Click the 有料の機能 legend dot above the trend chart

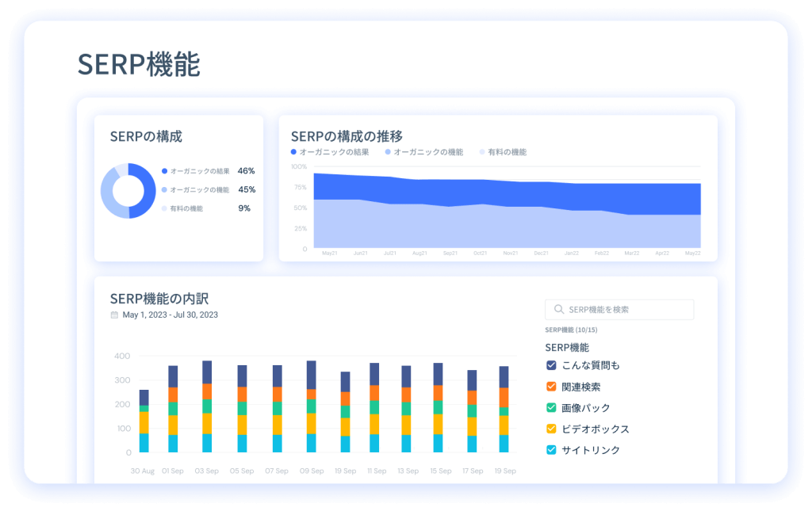click(x=482, y=152)
